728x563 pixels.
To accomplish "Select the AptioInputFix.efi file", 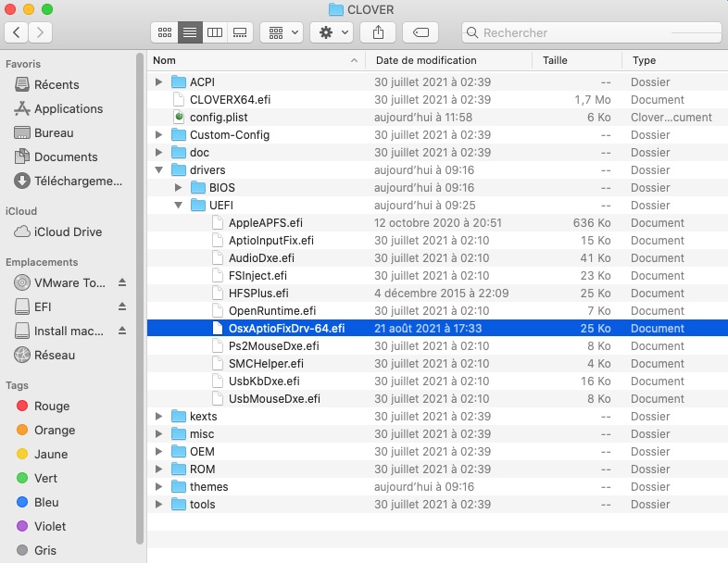I will pyautogui.click(x=437, y=241).
